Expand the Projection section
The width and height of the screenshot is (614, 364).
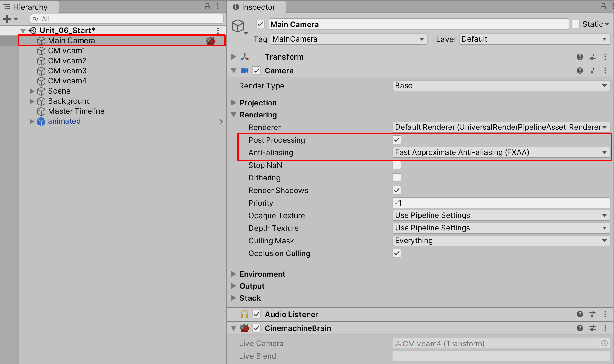point(234,103)
